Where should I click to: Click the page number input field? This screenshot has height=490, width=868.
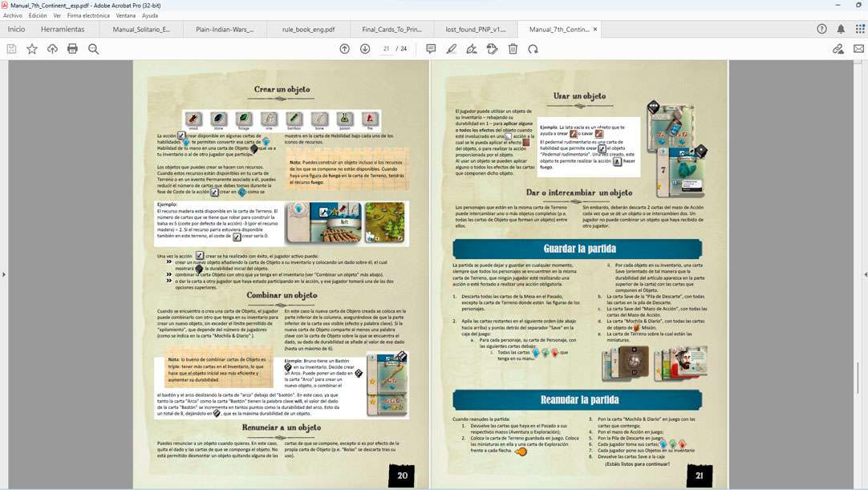[x=387, y=49]
